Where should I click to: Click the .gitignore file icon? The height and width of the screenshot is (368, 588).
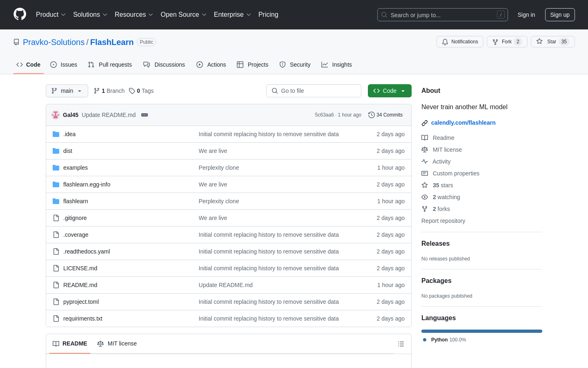(56, 218)
